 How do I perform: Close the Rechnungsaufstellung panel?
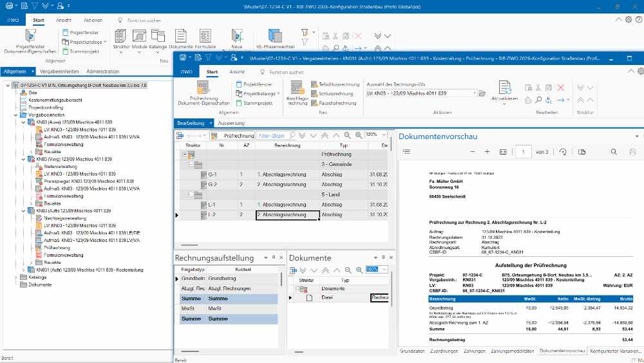click(x=281, y=257)
